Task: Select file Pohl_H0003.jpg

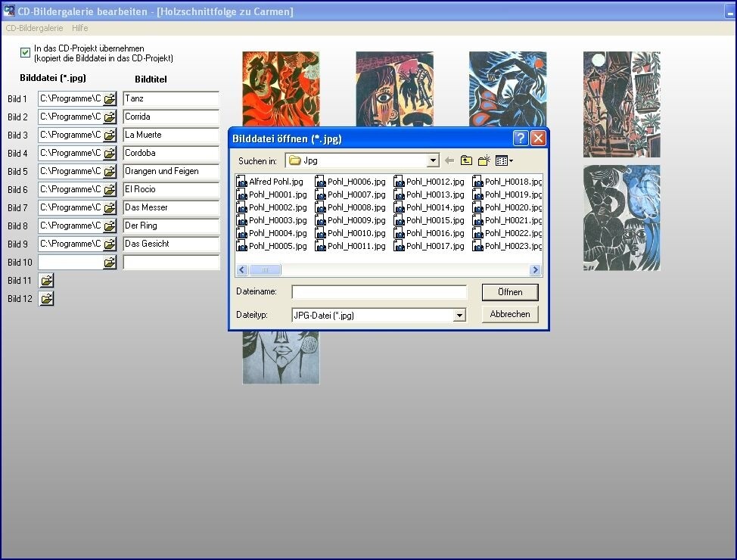Action: pyautogui.click(x=272, y=220)
